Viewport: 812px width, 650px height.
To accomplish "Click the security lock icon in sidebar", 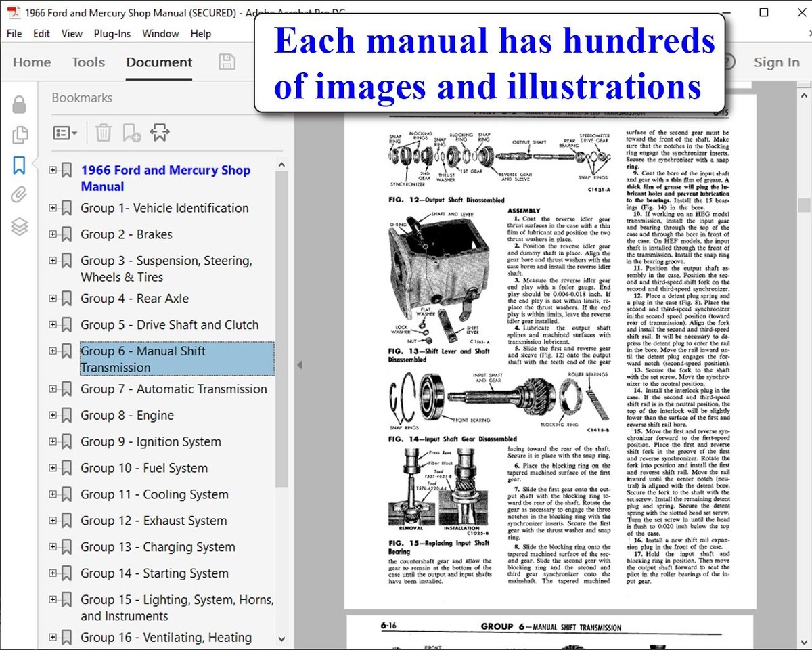I will pos(19,104).
